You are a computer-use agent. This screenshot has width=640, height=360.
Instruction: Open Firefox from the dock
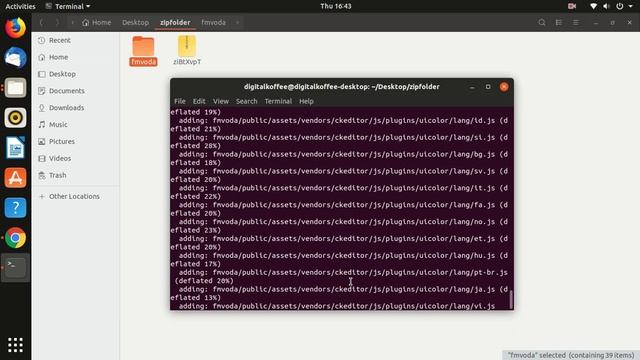point(16,28)
